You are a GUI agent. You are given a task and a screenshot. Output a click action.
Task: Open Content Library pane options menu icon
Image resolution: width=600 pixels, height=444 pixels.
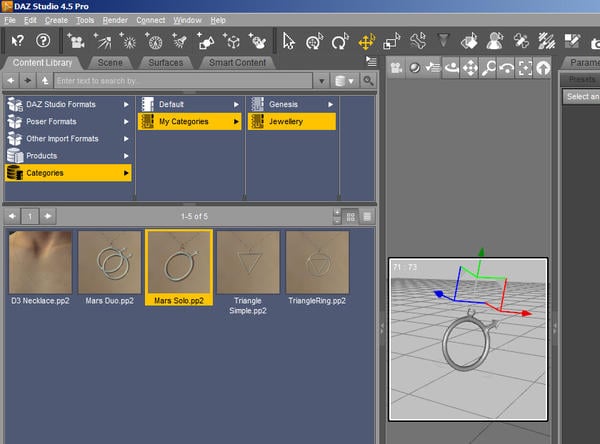pyautogui.click(x=371, y=61)
